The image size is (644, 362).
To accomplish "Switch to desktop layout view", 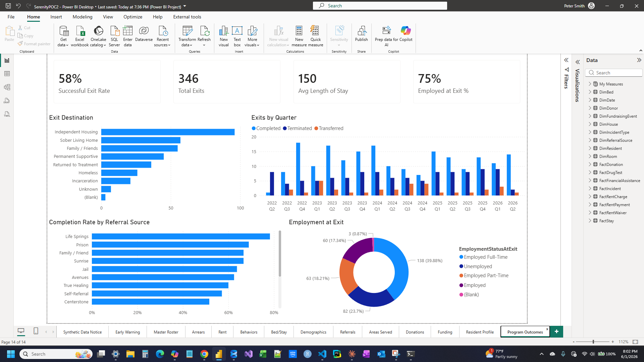I will pyautogui.click(x=21, y=331).
